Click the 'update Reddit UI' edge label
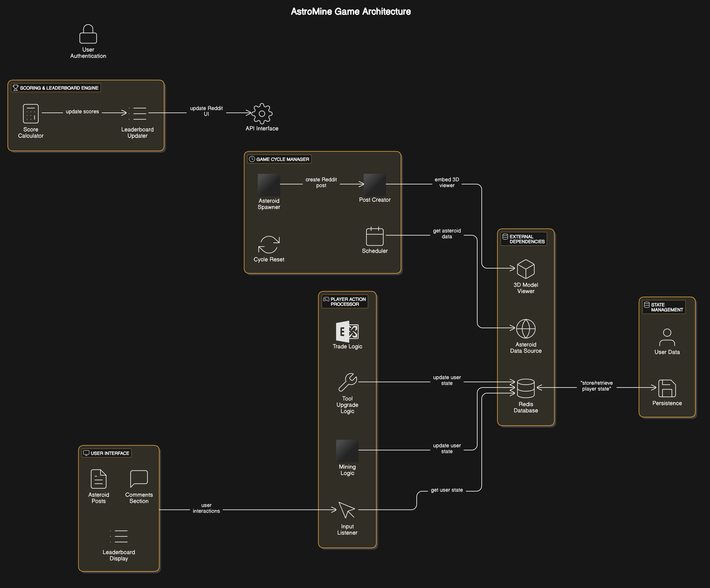Screen dimensions: 710x588 coord(206,111)
